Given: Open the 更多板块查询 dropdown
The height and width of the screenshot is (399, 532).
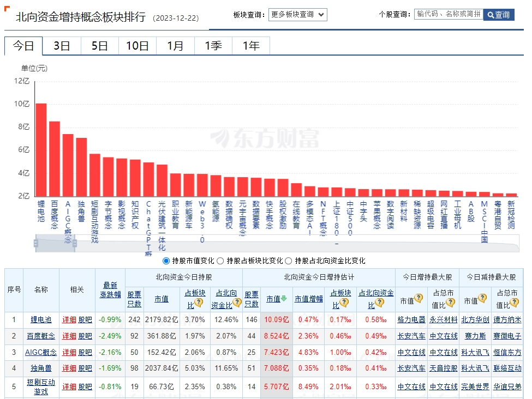Looking at the screenshot, I should [298, 15].
